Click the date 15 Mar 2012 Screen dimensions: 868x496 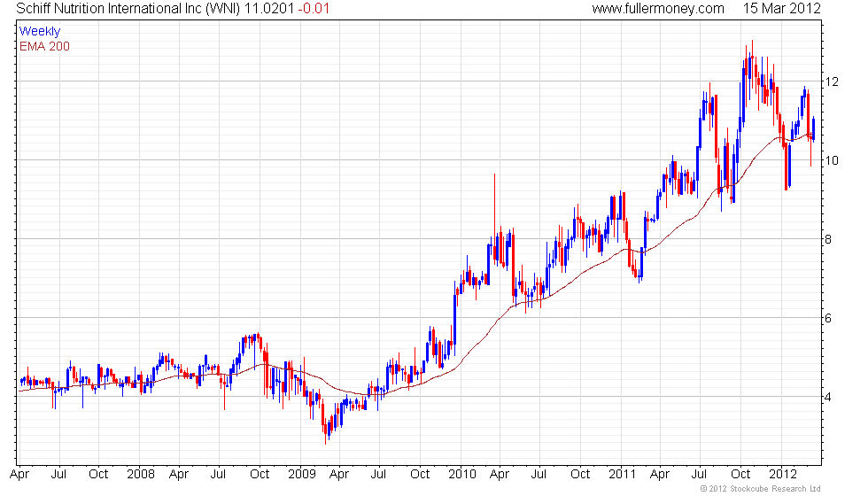coord(781,9)
